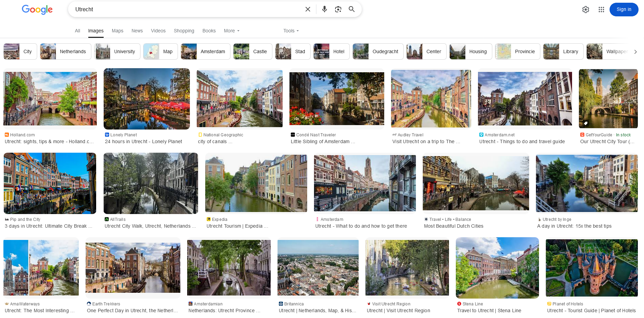
Task: Click in the Utrecht search input field
Action: pos(188,9)
